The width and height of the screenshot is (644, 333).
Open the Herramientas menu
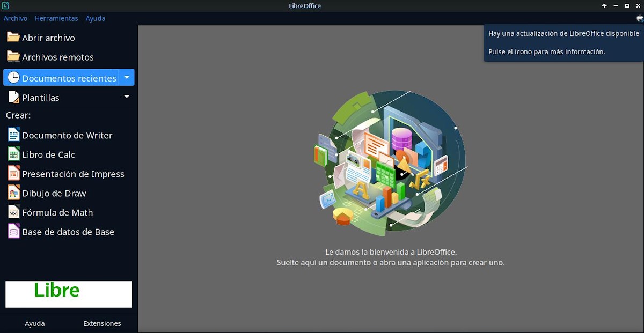tap(56, 18)
